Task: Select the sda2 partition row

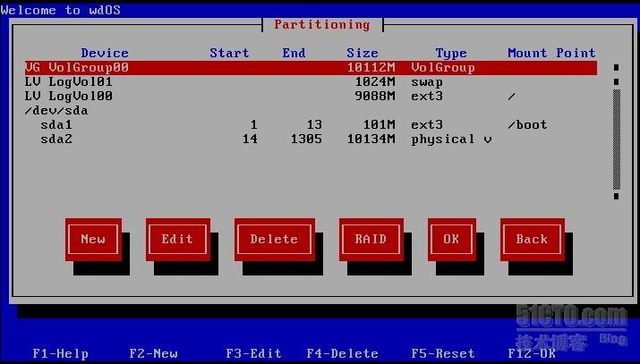Action: pyautogui.click(x=311, y=139)
